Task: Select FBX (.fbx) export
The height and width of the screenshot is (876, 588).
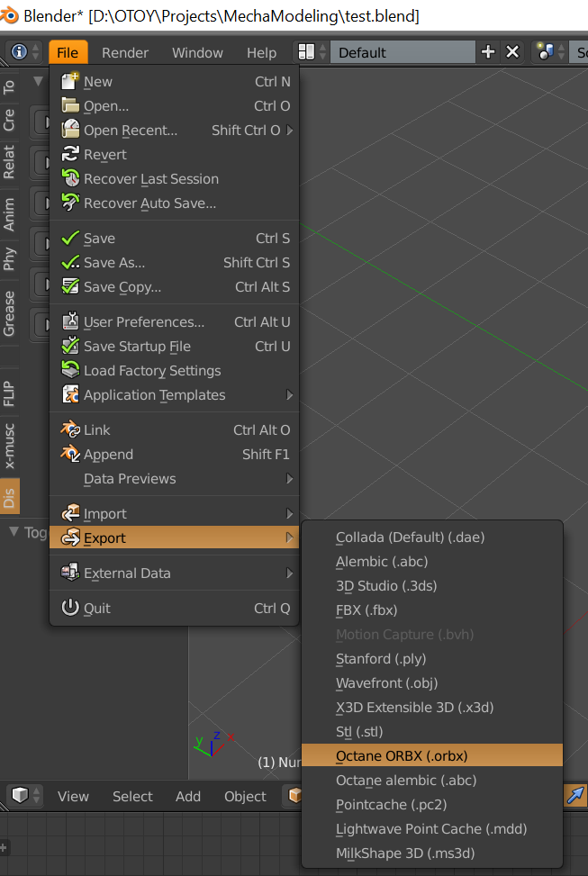Action: [x=432, y=610]
